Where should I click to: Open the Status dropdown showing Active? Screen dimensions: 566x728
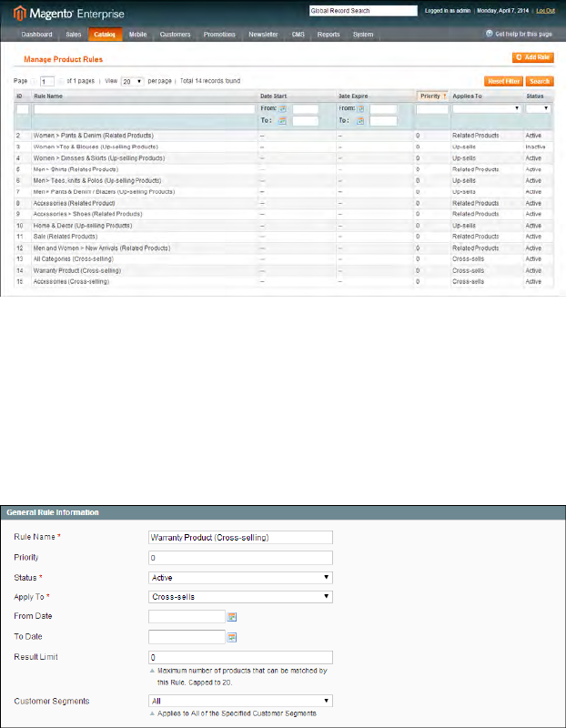point(240,578)
